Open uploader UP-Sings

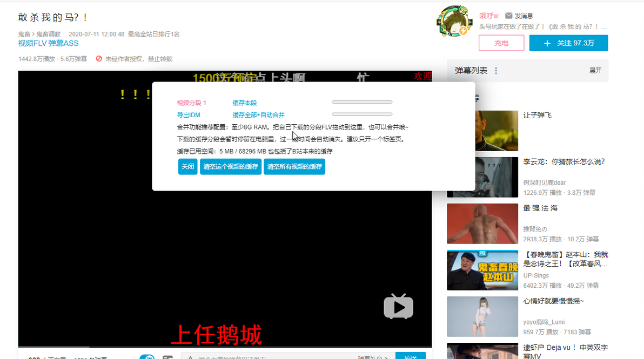click(536, 275)
